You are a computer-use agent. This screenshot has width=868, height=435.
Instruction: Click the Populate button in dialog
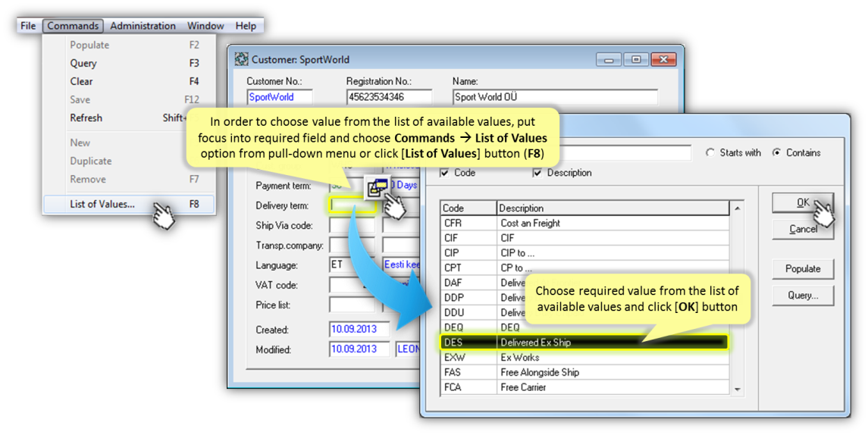[803, 268]
